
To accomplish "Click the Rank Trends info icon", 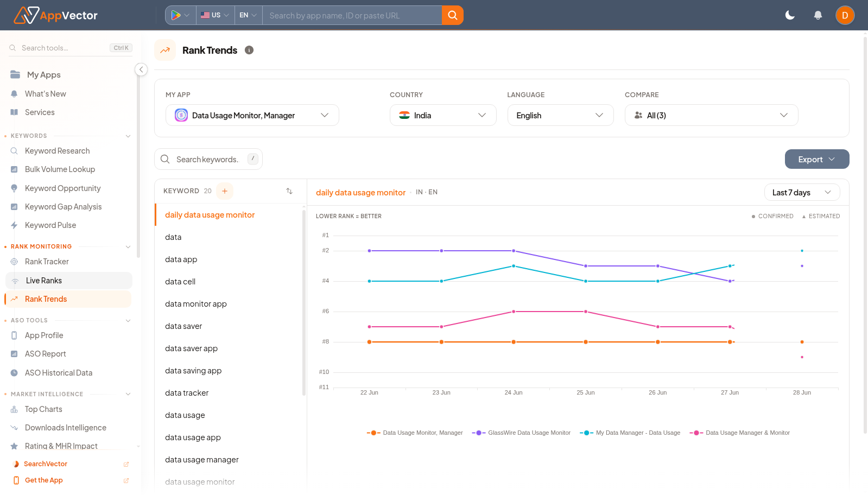I will [249, 50].
